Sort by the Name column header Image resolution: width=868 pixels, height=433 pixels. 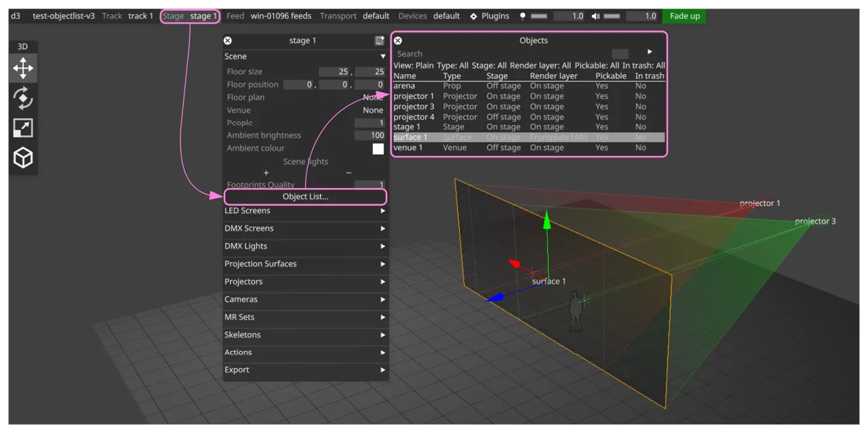405,76
